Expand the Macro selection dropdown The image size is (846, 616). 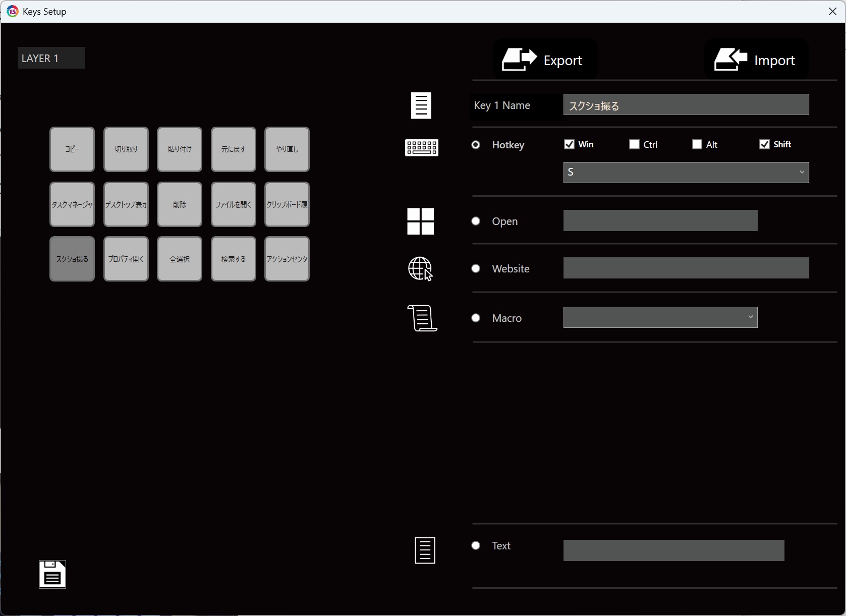click(660, 317)
